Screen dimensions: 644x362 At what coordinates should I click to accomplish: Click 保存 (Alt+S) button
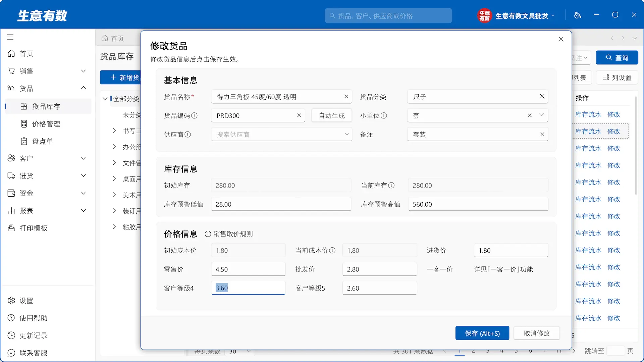click(482, 333)
